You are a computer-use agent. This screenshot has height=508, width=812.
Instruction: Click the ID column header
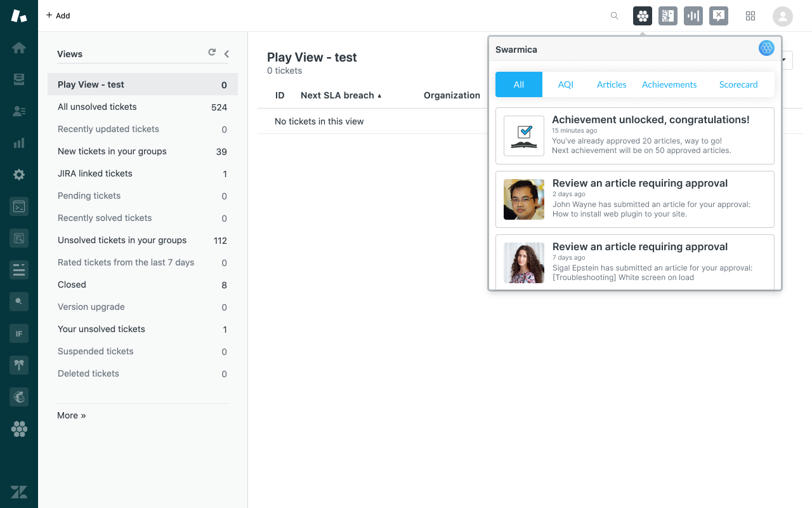pyautogui.click(x=280, y=95)
